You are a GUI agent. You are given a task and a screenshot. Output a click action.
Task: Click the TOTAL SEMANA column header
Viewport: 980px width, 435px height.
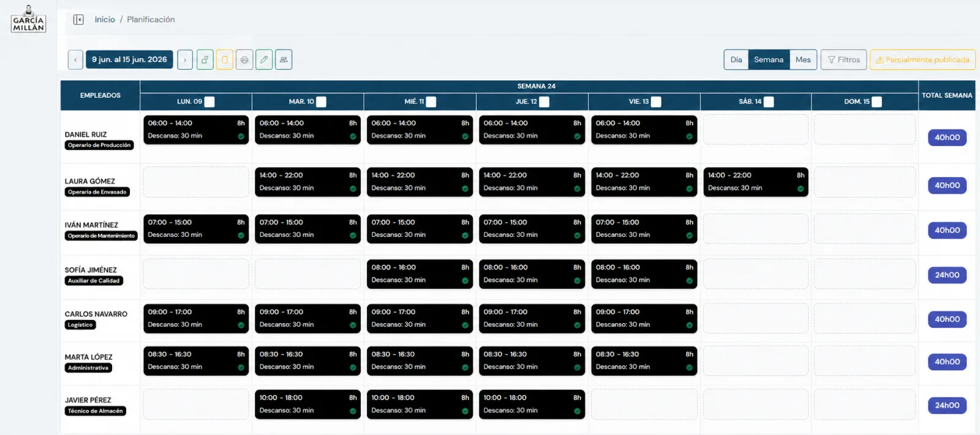[x=947, y=95]
